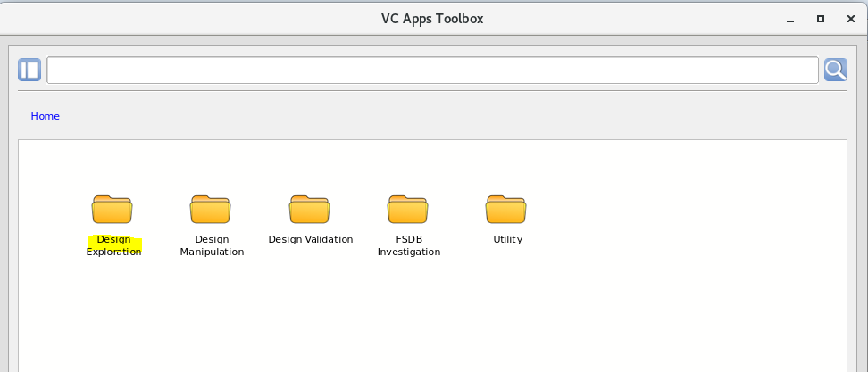Select the FSDB Investigation text label

[409, 245]
